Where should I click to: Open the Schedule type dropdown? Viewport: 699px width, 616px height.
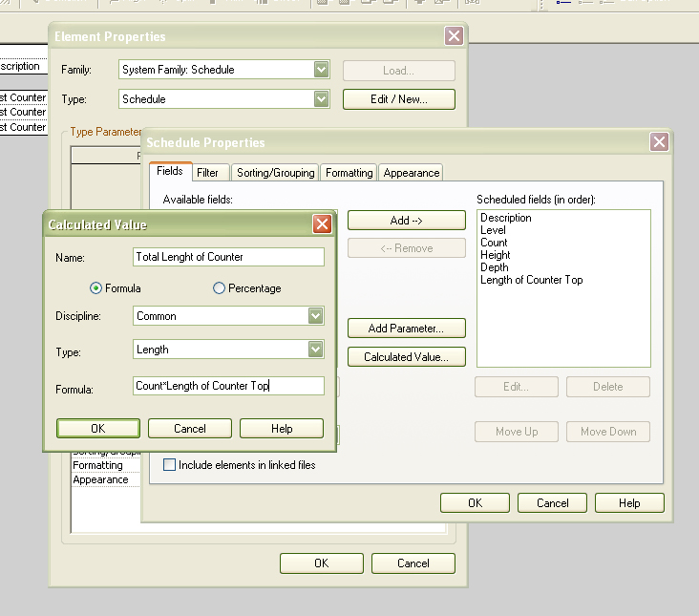click(x=321, y=98)
